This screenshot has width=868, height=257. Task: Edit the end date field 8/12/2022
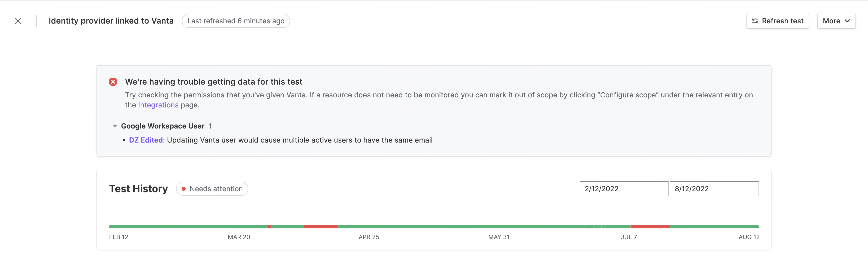[714, 189]
